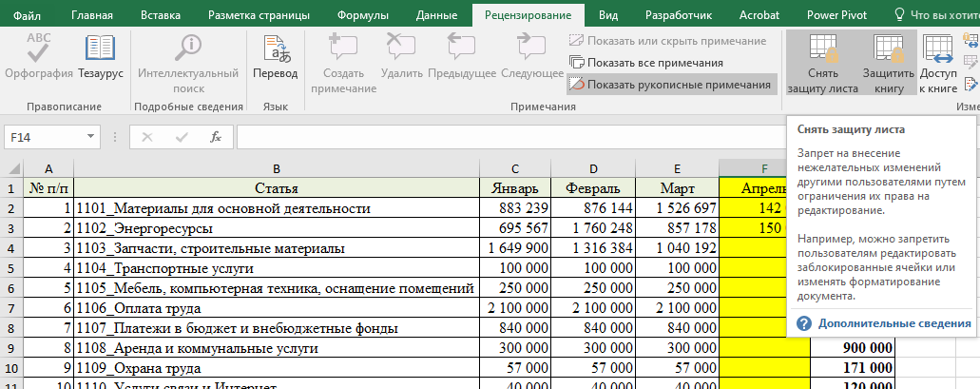
Task: Click the Select All corner triangle
Action: point(12,169)
